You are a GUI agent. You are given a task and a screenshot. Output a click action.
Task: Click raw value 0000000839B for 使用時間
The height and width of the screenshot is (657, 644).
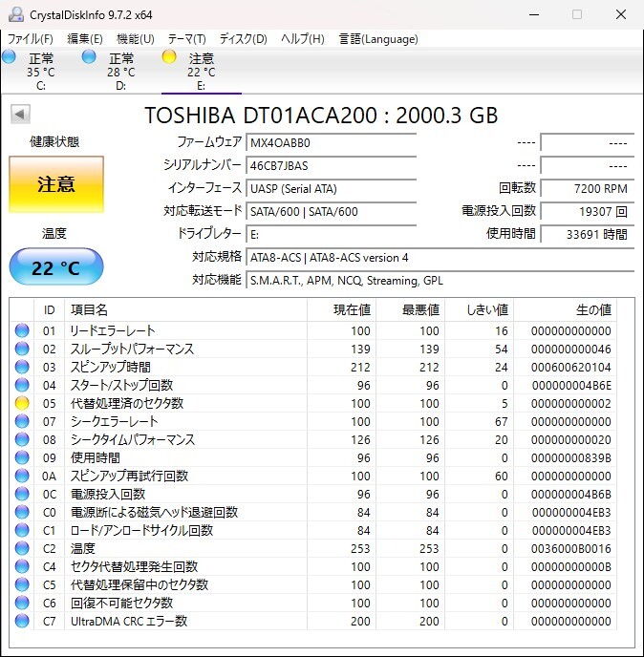click(x=571, y=458)
